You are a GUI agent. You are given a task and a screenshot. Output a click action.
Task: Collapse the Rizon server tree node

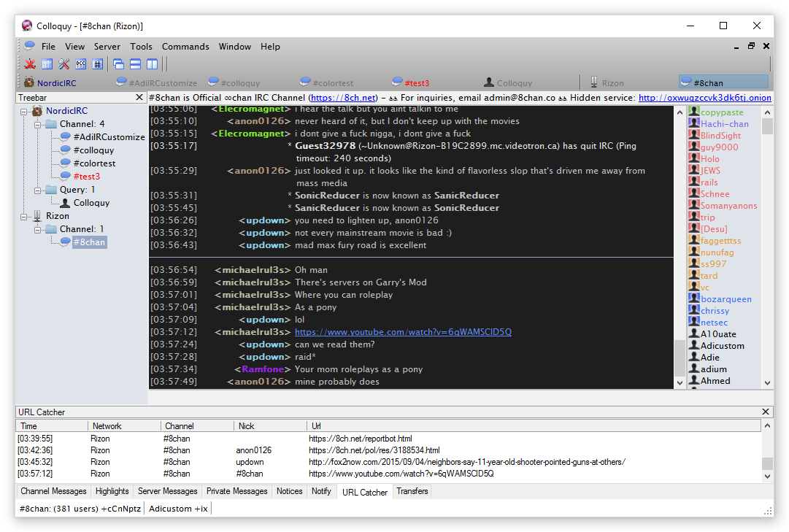pos(23,217)
